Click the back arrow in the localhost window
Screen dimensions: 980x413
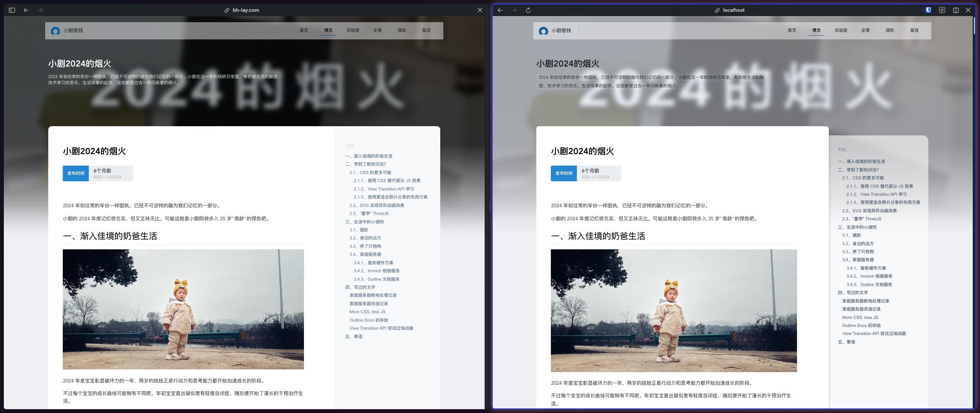pyautogui.click(x=500, y=10)
